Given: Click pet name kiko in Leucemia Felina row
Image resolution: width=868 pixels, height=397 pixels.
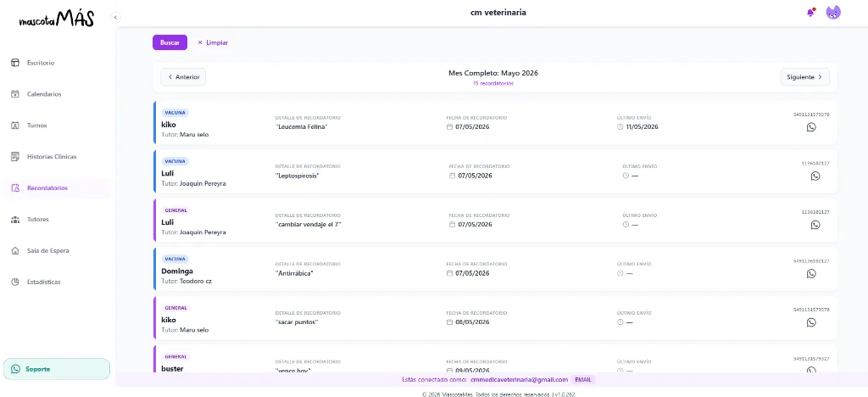Looking at the screenshot, I should (x=169, y=125).
